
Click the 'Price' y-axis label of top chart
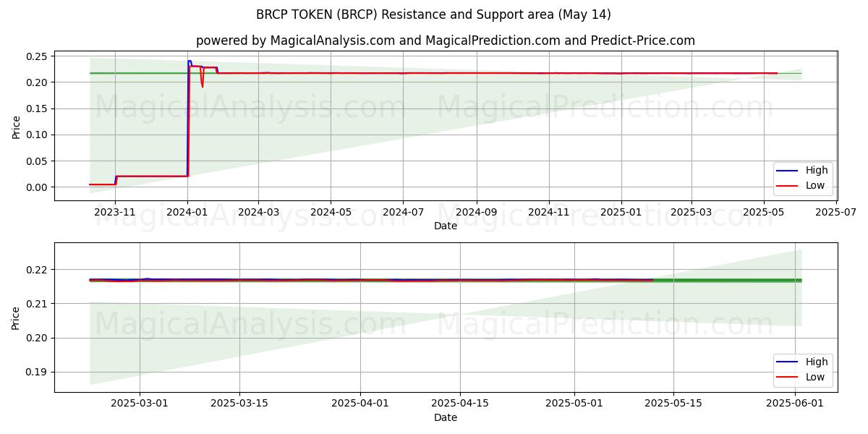click(x=17, y=127)
